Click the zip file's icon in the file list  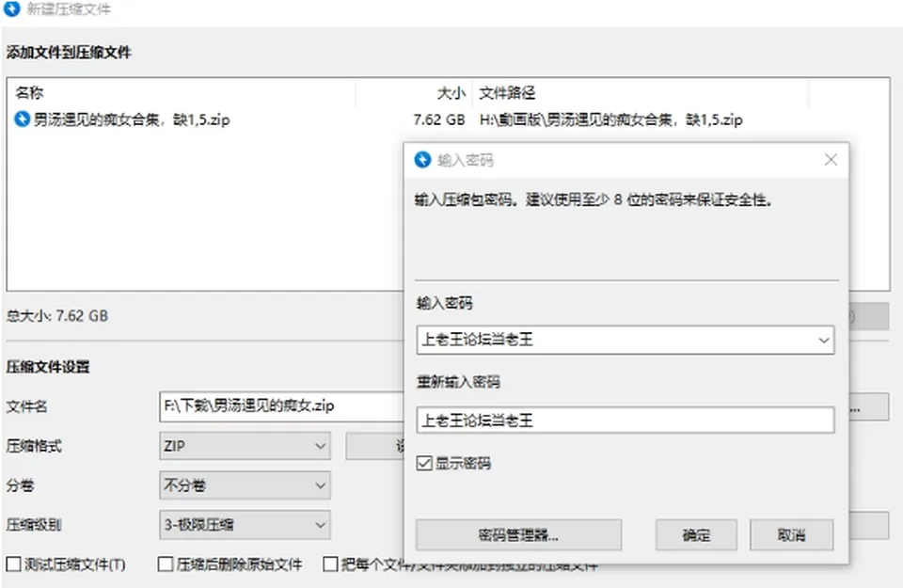pos(22,119)
